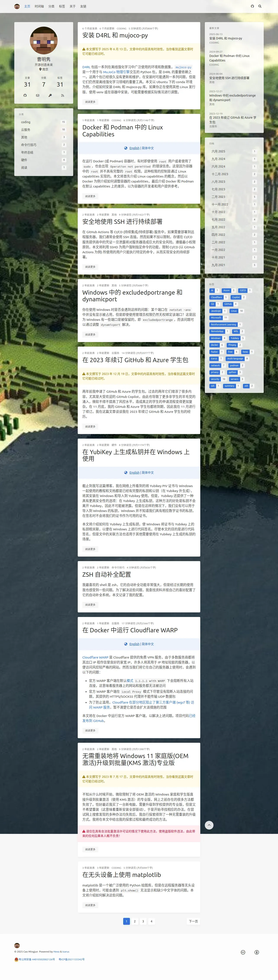Click the email envelope icon in profile

coord(38,95)
